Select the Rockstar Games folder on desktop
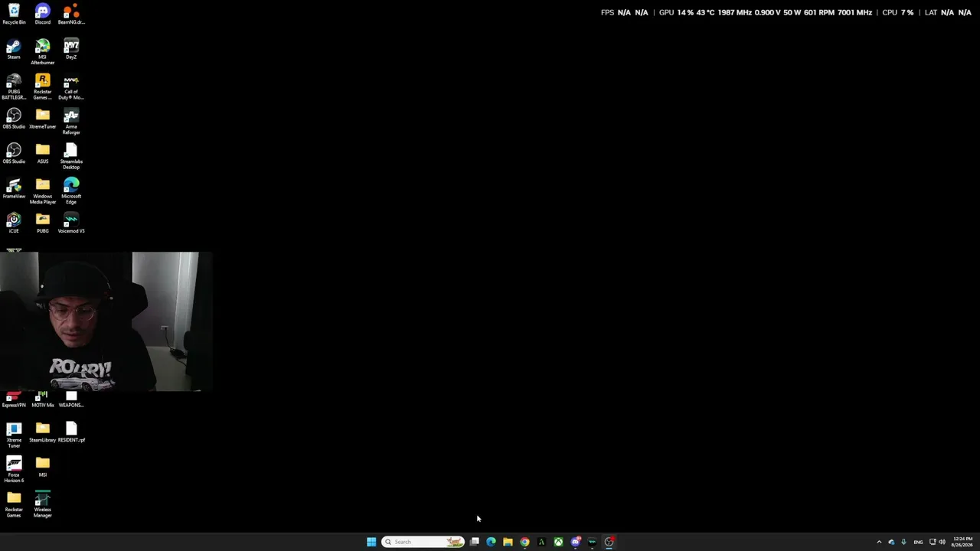The width and height of the screenshot is (980, 551). point(14,505)
